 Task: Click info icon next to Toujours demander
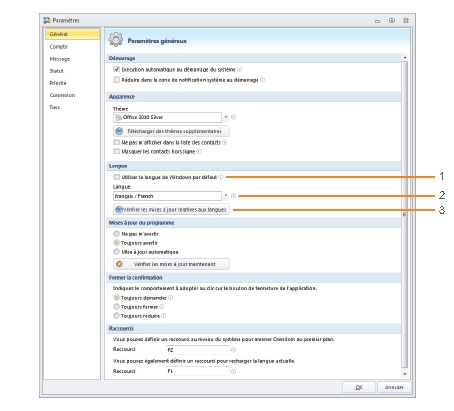[x=170, y=298]
